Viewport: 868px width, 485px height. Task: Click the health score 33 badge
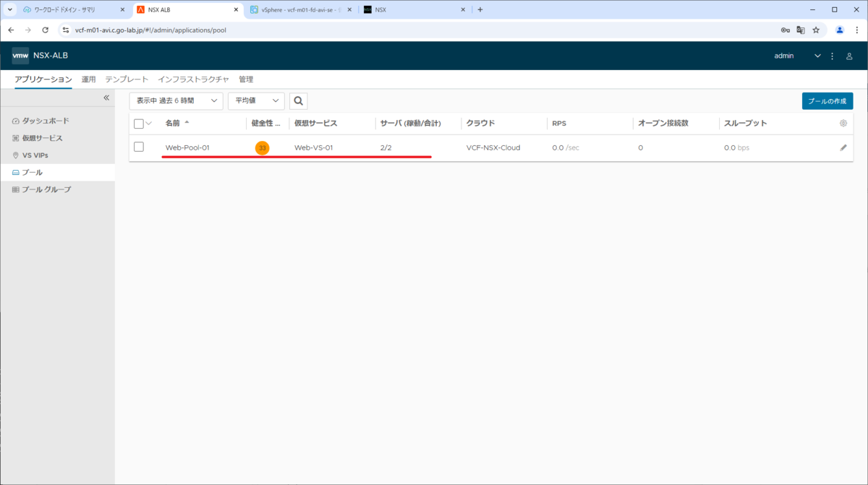point(263,147)
